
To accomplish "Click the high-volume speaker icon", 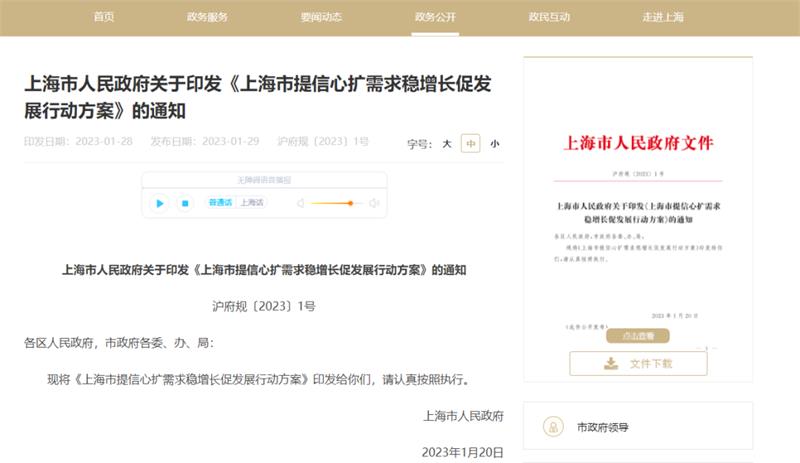I will tap(374, 203).
